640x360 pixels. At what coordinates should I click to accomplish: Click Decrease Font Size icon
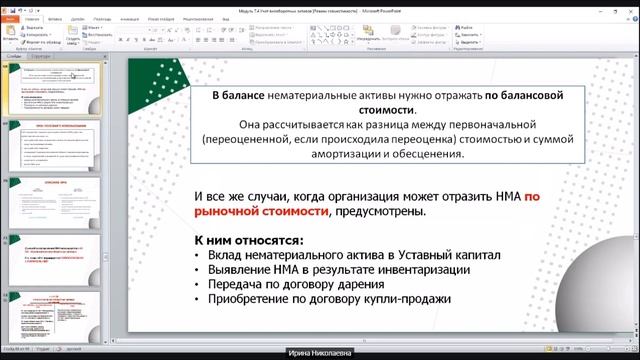(x=177, y=30)
